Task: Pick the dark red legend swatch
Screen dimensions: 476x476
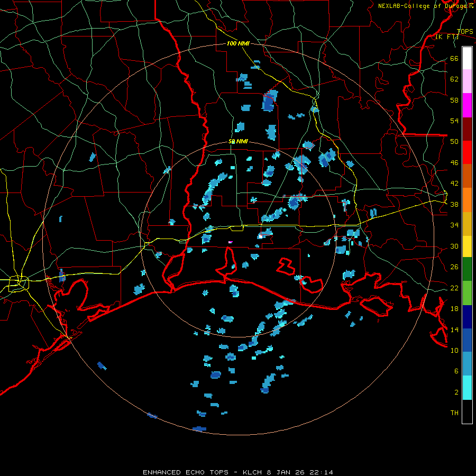Action: (467, 129)
